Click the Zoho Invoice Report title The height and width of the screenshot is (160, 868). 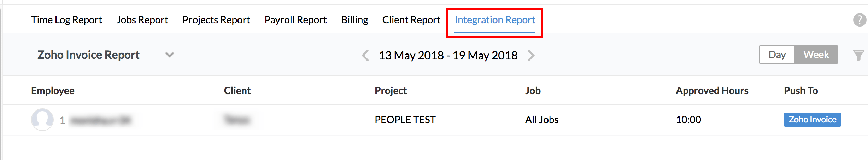click(88, 55)
